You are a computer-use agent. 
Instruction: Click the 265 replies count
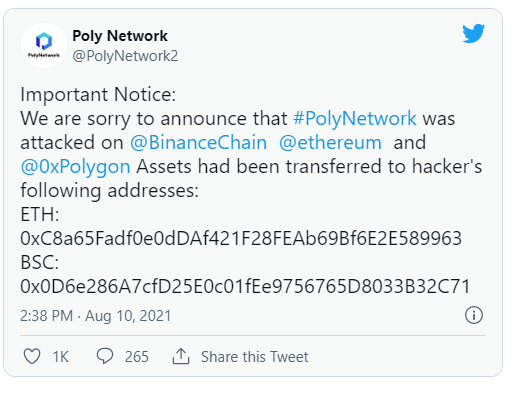click(x=137, y=357)
